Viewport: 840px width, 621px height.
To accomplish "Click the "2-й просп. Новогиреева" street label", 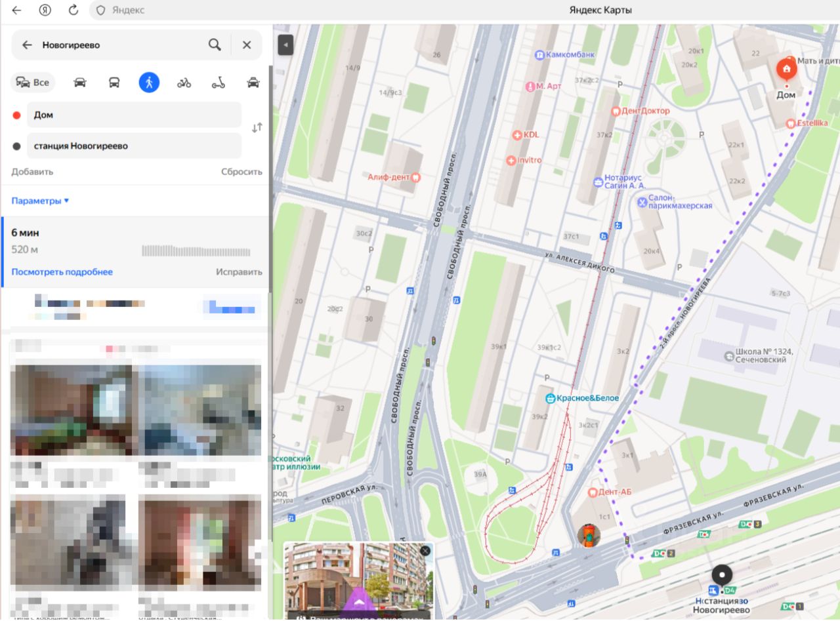I will pos(684,312).
